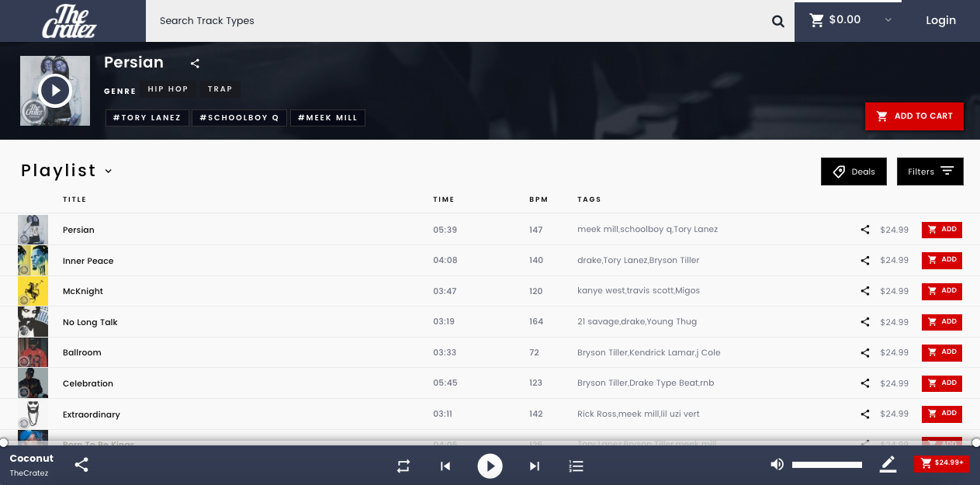The width and height of the screenshot is (980, 485).
Task: Open the Login page
Action: point(940,20)
